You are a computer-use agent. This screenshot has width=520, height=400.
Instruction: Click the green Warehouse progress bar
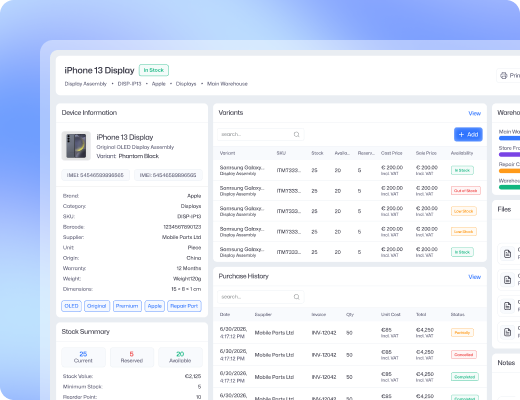pos(509,187)
